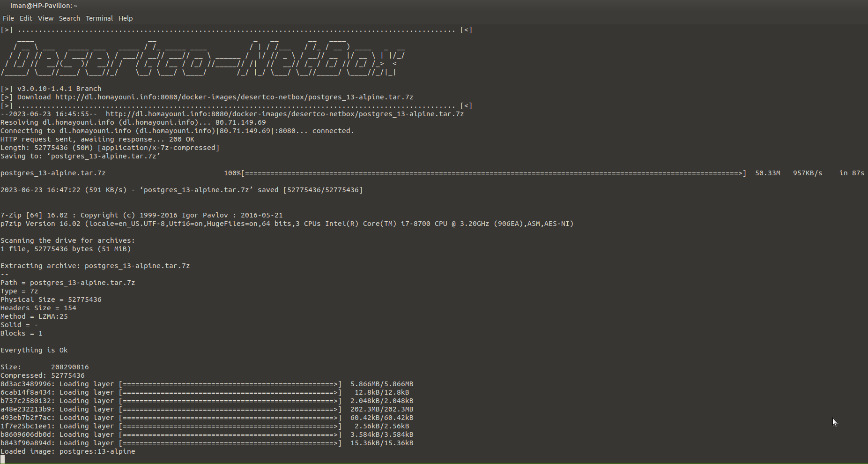Click the loading bar of layer 493eb7b2f7ac
The width and height of the screenshot is (868, 464).
click(x=230, y=418)
